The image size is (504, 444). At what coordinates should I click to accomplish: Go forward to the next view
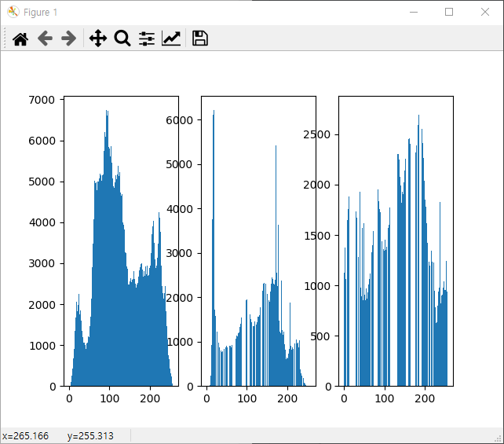pos(69,39)
